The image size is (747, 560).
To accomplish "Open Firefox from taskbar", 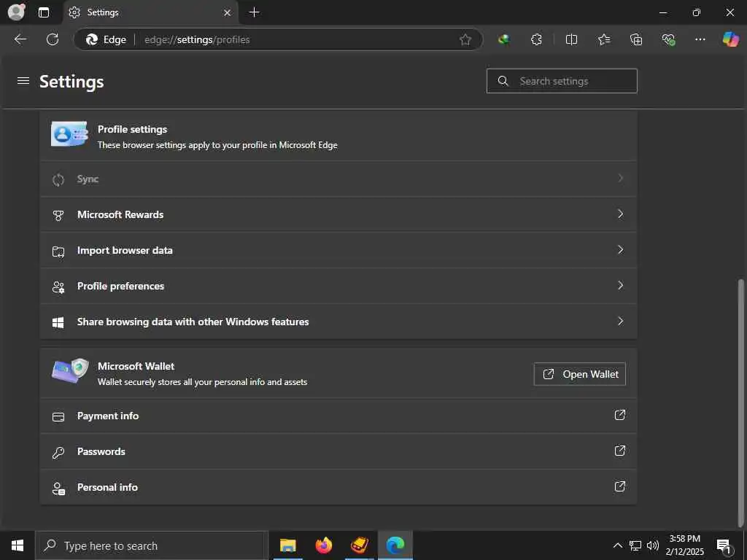I will click(x=323, y=545).
